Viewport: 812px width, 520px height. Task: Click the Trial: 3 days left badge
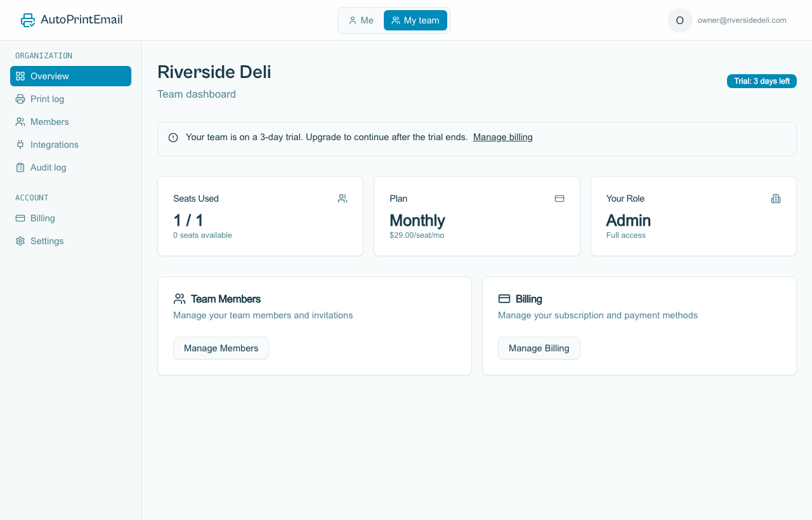point(762,81)
